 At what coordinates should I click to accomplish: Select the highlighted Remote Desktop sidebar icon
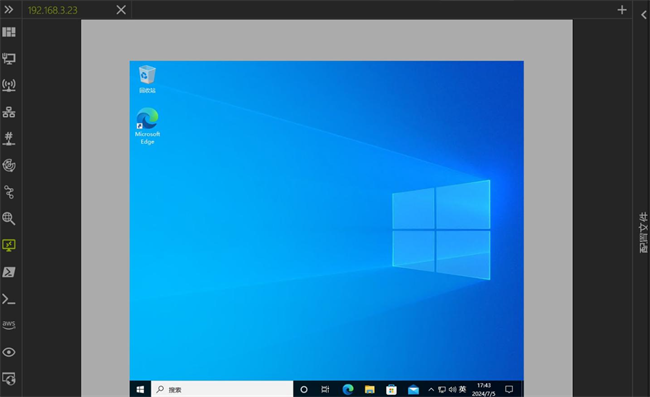[9, 245]
